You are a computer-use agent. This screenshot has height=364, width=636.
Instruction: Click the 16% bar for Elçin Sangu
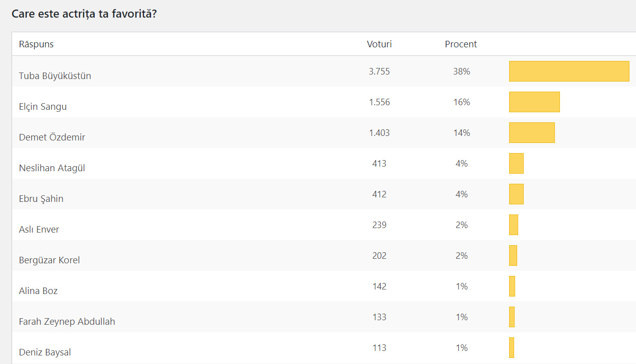click(x=534, y=102)
